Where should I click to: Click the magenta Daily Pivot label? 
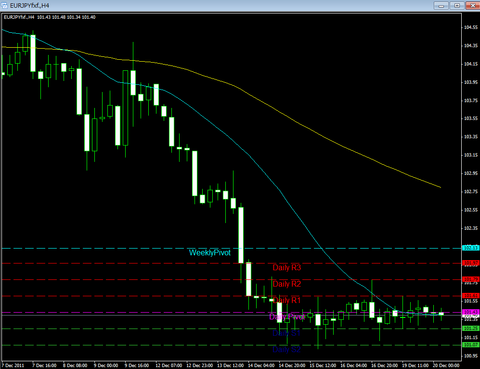(287, 317)
